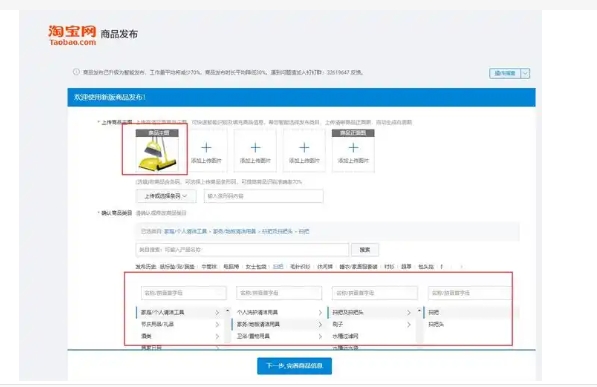Expand the chevron of the 酒类 row
This screenshot has width=597, height=387.
[x=217, y=336]
